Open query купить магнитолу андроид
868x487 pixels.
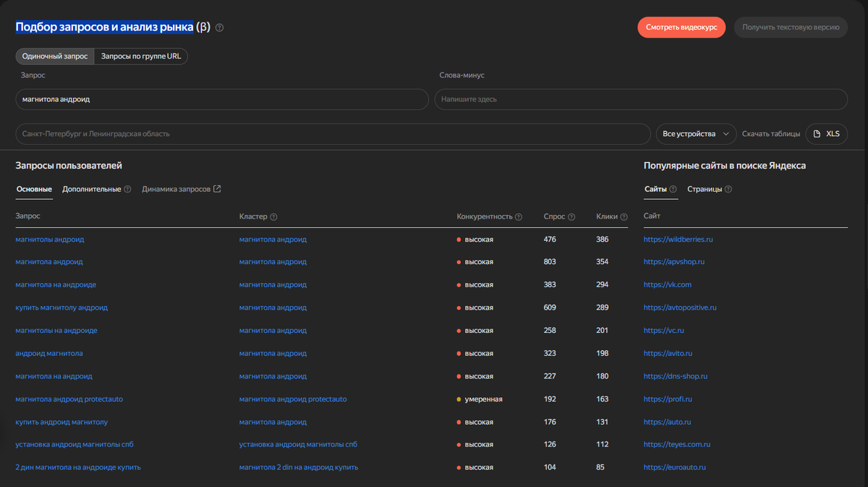(x=61, y=308)
